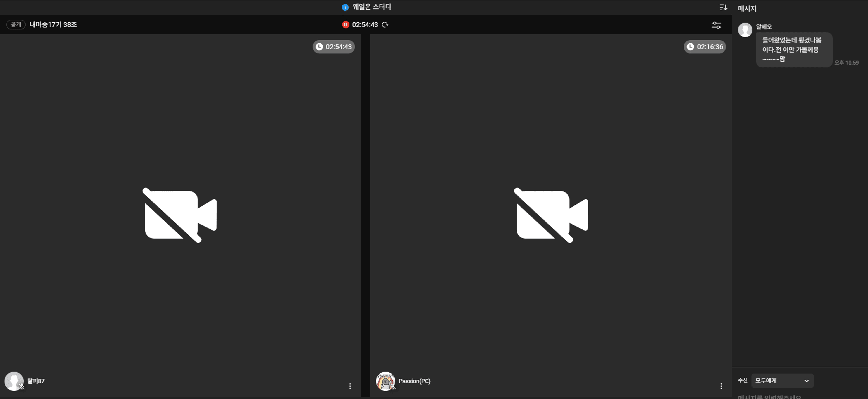Click the 02:54:43 clock badge on left tile
The width and height of the screenshot is (868, 399).
pos(333,47)
